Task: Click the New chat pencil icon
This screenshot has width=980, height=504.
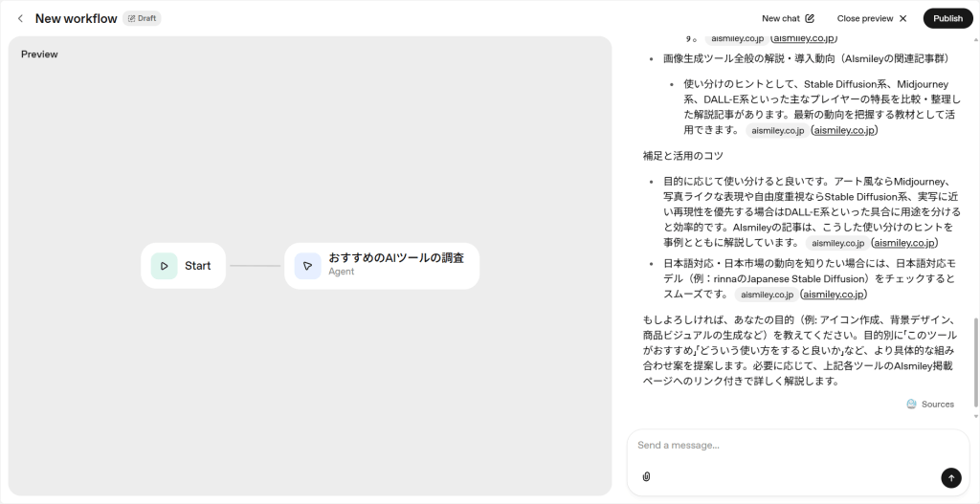Action: (x=810, y=18)
